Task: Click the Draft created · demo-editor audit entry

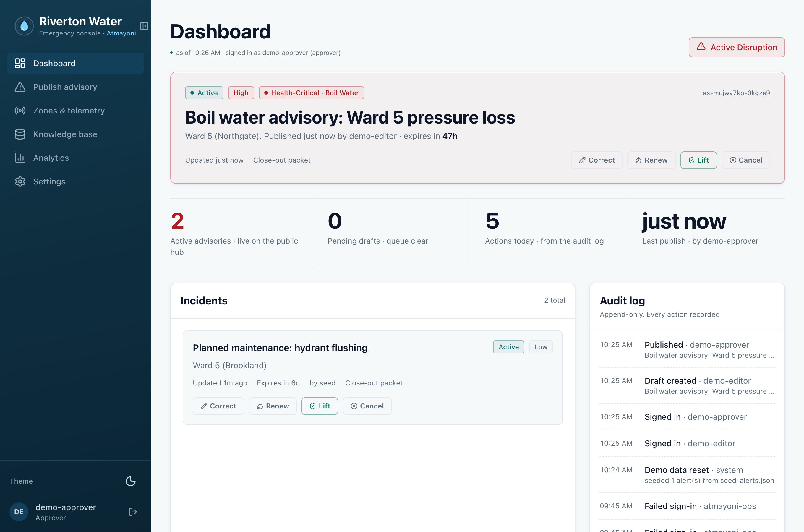Action: pos(687,385)
